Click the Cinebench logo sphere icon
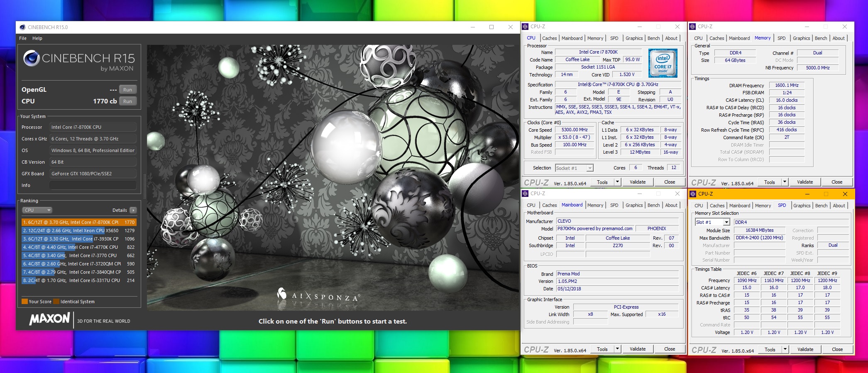 32,58
